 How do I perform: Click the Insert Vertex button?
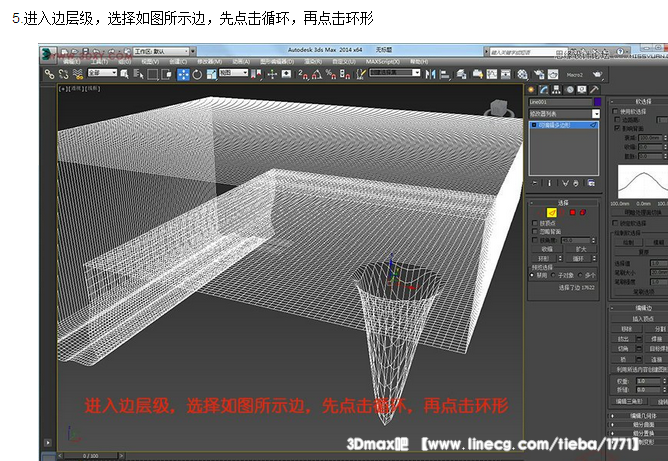641,319
